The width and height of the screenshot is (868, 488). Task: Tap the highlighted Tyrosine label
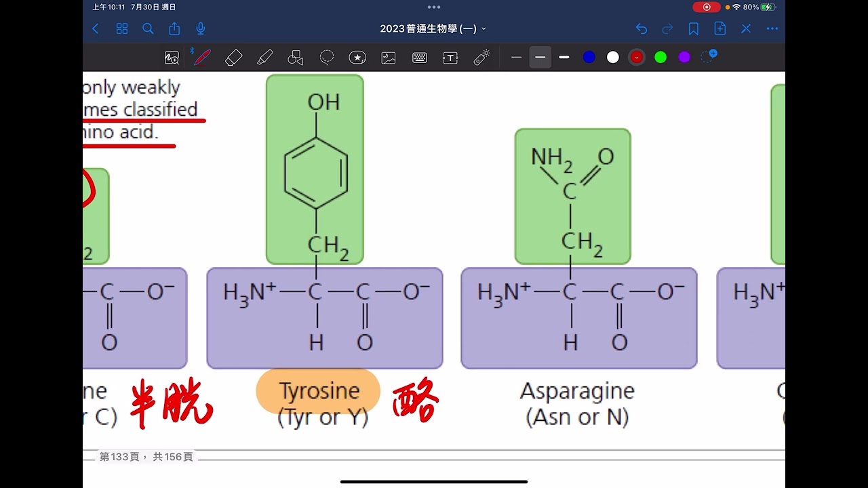click(319, 391)
